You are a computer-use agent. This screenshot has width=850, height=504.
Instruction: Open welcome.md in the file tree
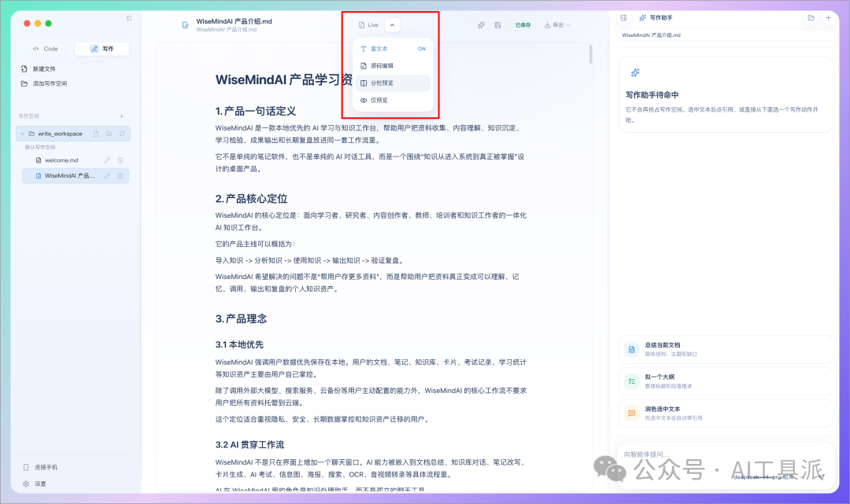coord(61,160)
